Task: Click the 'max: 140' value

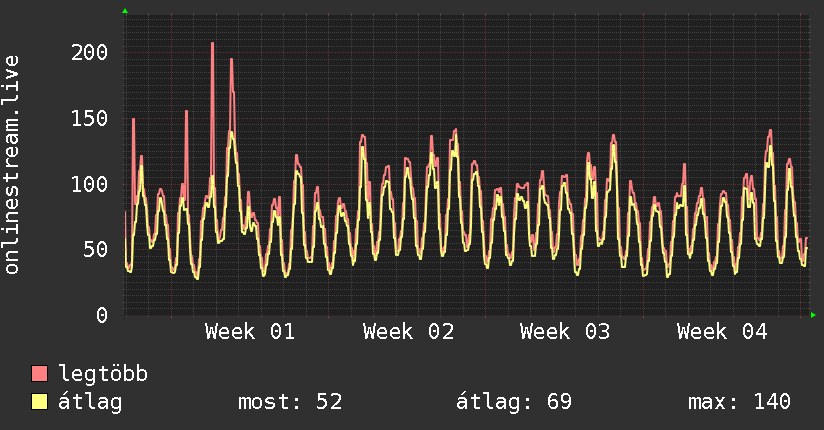Action: 739,402
